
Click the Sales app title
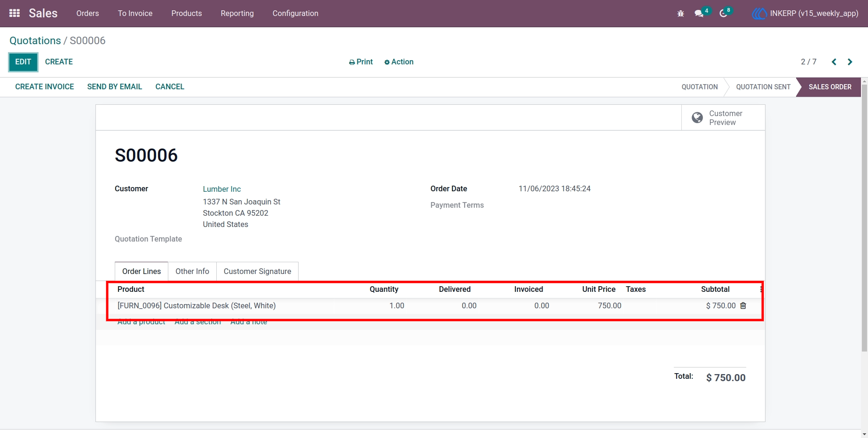tap(43, 13)
